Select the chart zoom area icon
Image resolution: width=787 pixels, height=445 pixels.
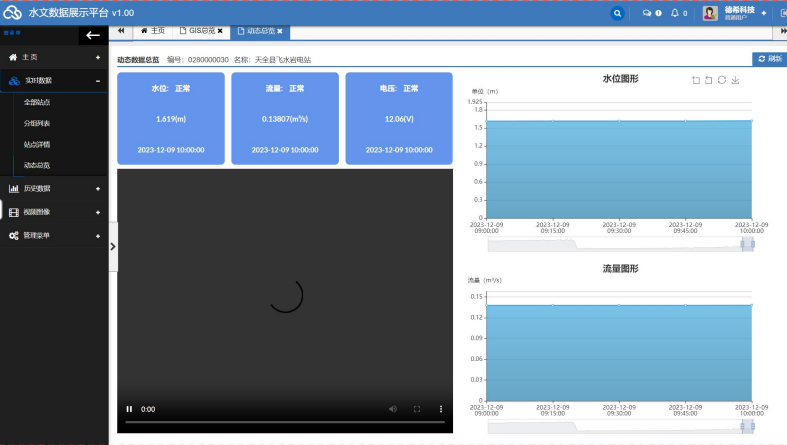pyautogui.click(x=696, y=80)
